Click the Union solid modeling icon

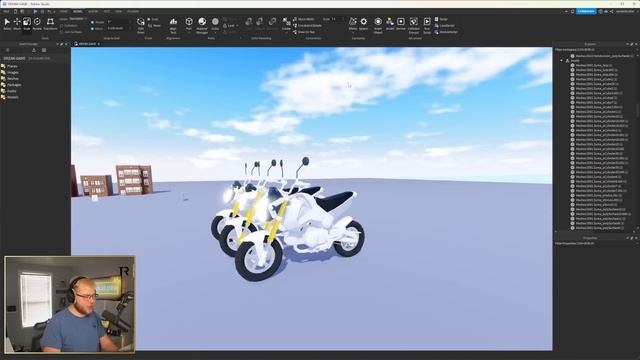click(x=249, y=24)
